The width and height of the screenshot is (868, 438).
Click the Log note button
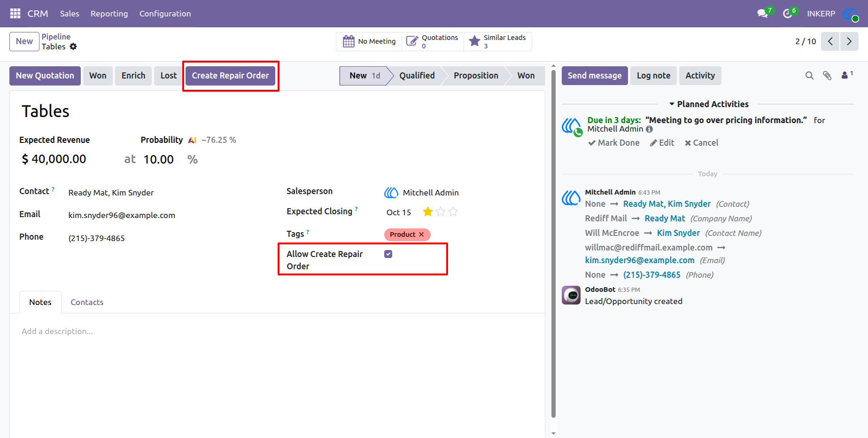[x=653, y=76]
